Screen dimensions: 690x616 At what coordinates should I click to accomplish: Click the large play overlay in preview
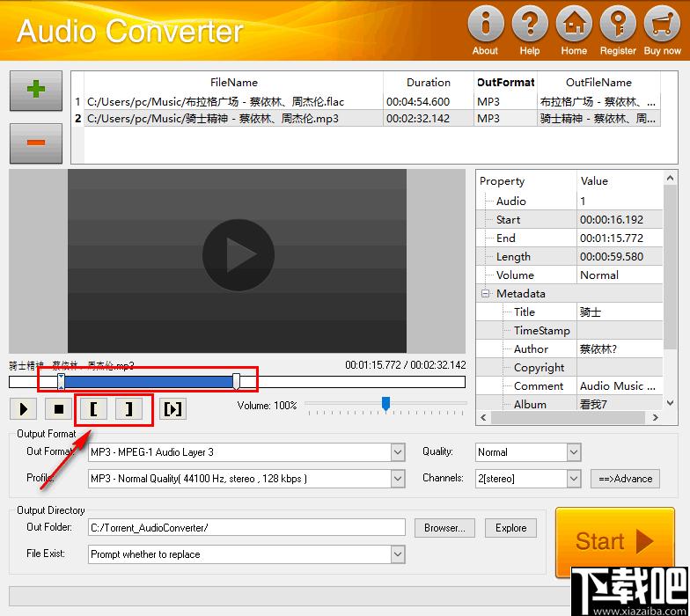(x=238, y=255)
